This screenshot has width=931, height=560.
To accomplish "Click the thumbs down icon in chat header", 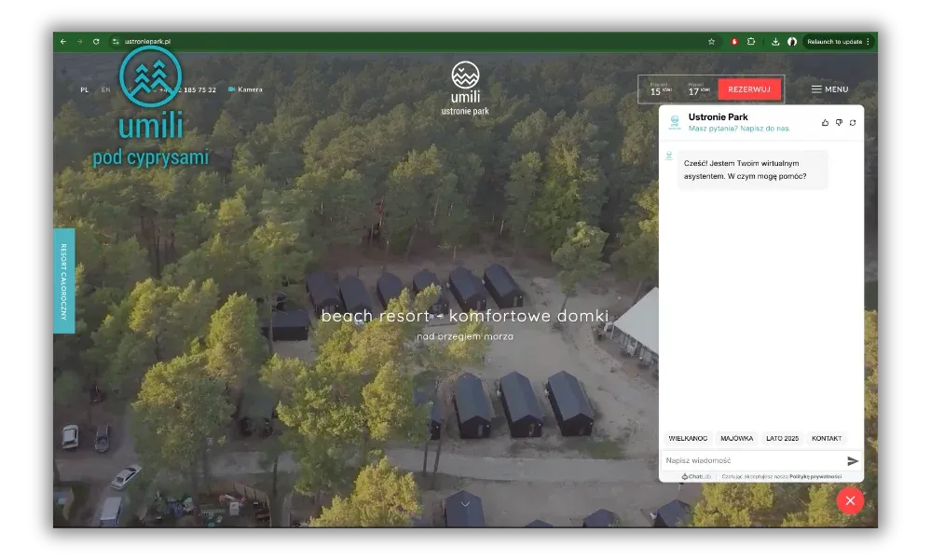I will pos(839,123).
